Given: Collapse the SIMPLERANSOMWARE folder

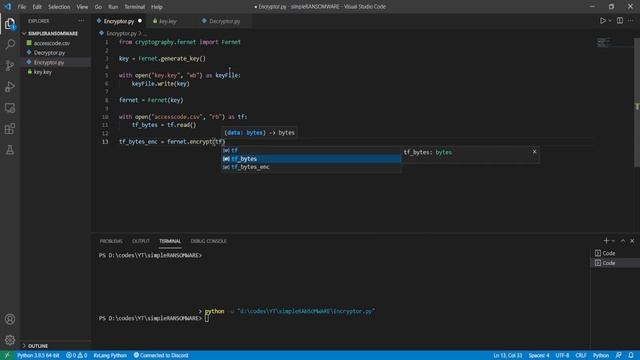Looking at the screenshot, I should [x=56, y=33].
